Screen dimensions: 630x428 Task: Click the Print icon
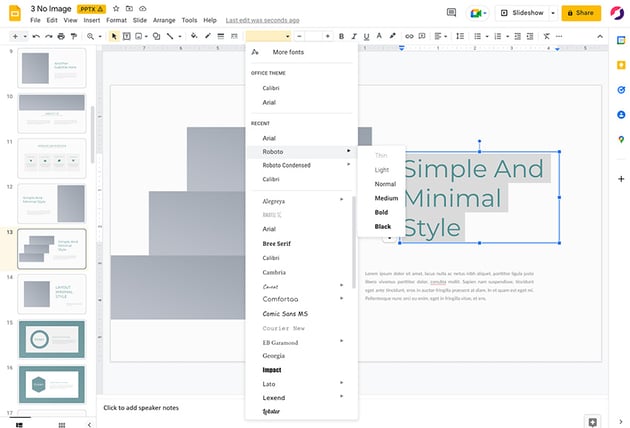pos(61,36)
